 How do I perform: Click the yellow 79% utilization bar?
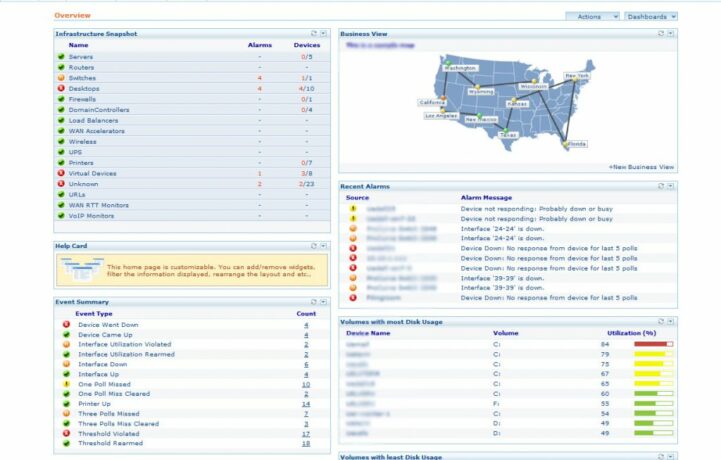pos(653,354)
